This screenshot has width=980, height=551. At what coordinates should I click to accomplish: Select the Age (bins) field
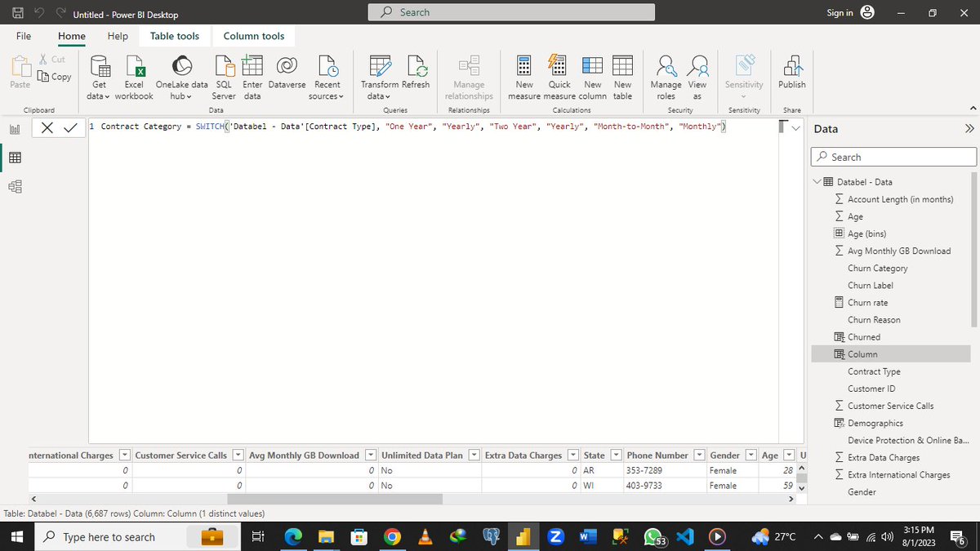point(866,233)
